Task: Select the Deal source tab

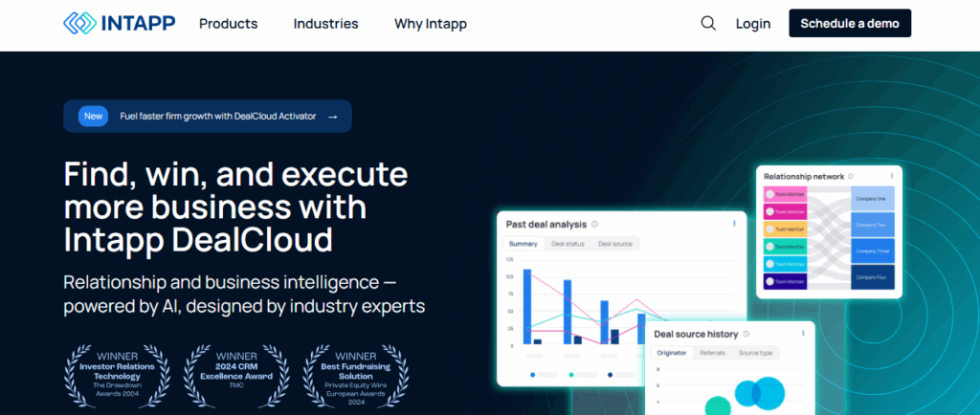Action: [615, 244]
